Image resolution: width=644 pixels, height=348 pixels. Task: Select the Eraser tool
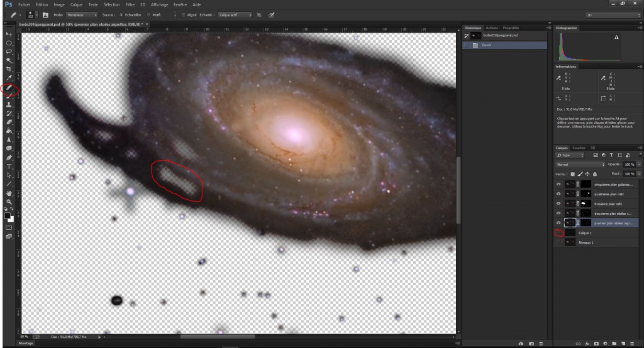[x=9, y=122]
